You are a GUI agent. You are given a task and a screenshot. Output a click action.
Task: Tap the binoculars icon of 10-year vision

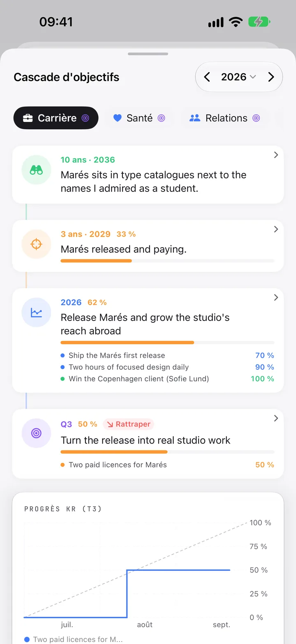tap(36, 170)
